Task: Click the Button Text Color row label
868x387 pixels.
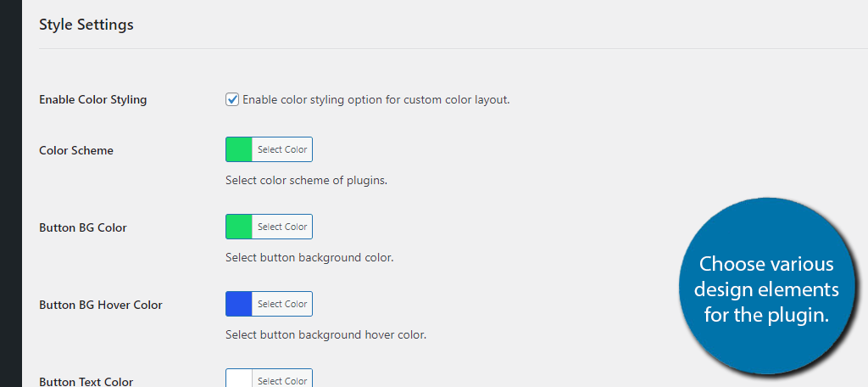Action: pos(86,381)
